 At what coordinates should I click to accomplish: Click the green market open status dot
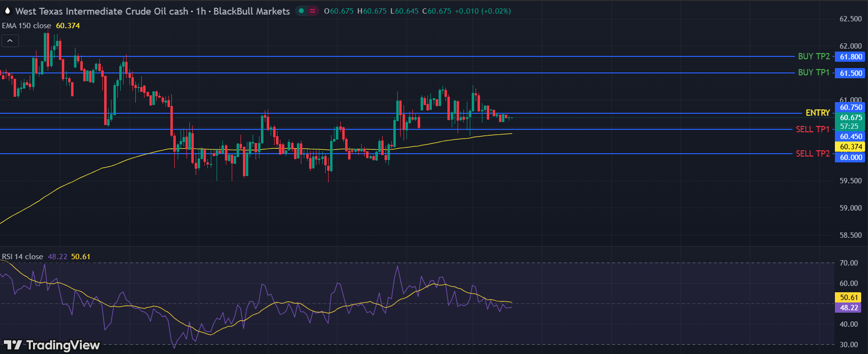(302, 11)
